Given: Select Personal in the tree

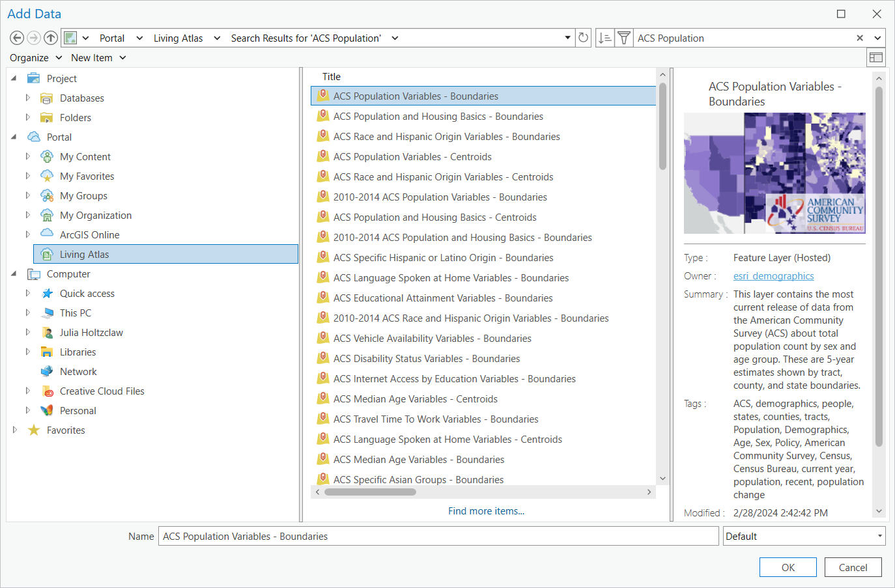Looking at the screenshot, I should [x=78, y=411].
